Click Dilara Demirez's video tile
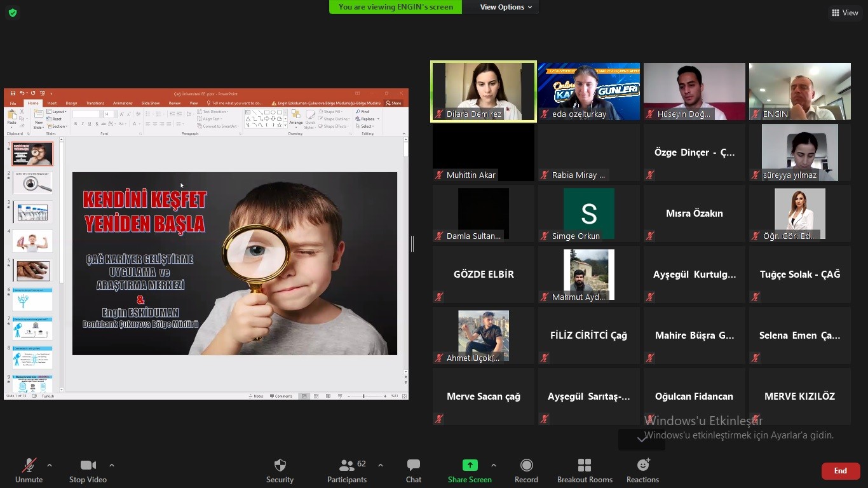Viewport: 868px width, 488px height. click(484, 91)
